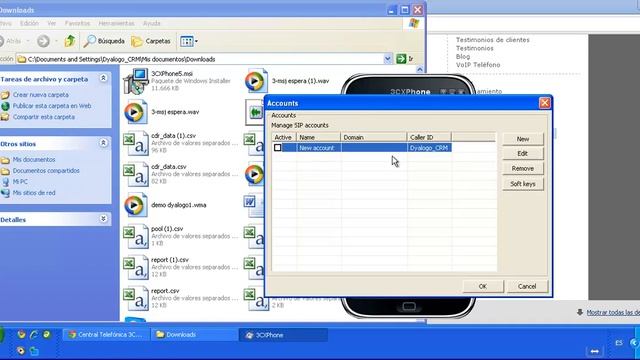Viewport: 640px width, 360px height.
Task: Select the New account name cell
Action: 318,148
